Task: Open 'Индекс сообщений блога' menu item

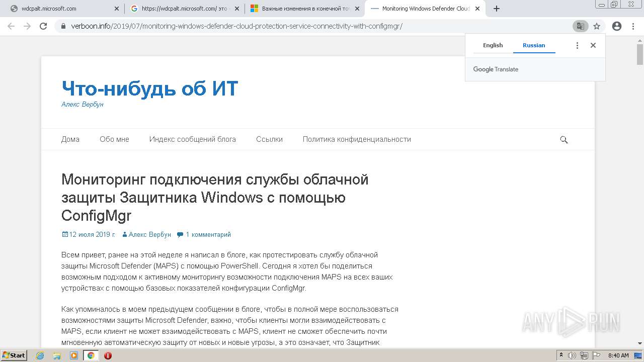Action: tap(193, 139)
